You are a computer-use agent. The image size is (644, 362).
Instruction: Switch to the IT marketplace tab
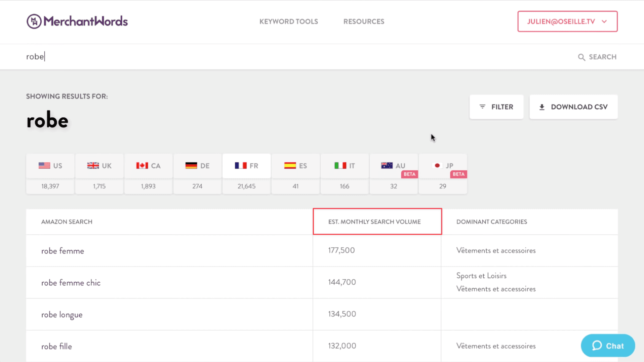[344, 165]
